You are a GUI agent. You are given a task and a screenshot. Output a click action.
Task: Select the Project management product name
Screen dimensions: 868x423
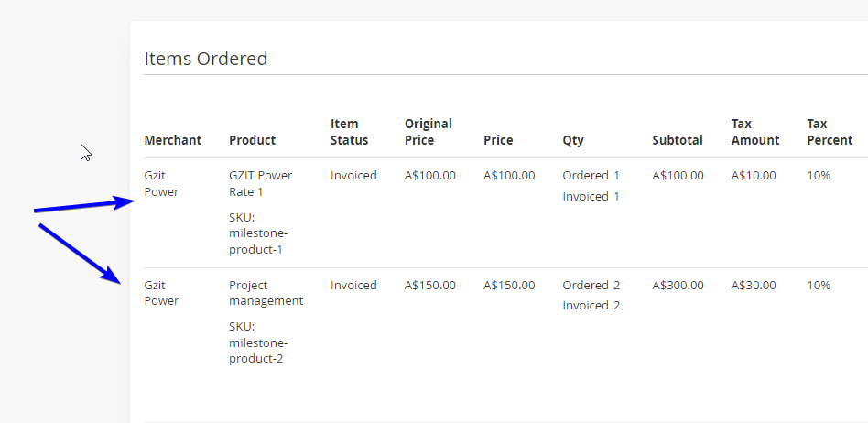coord(266,293)
